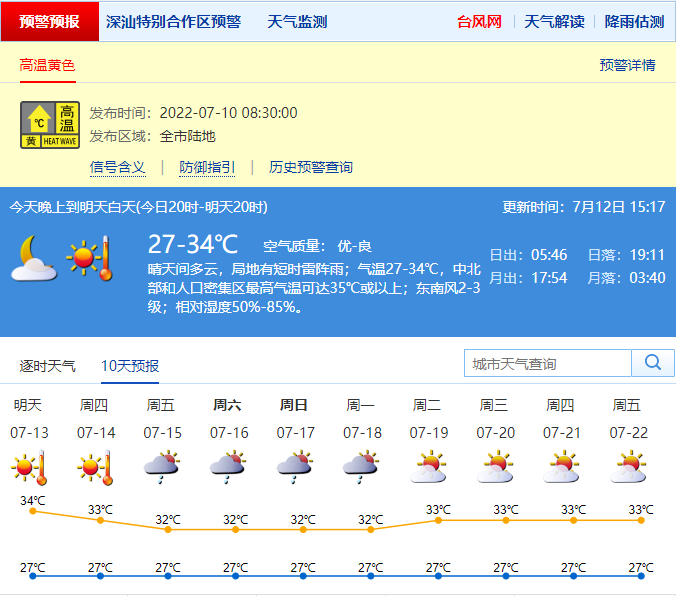Click the 27℃ low point for 07-13

pos(33,576)
